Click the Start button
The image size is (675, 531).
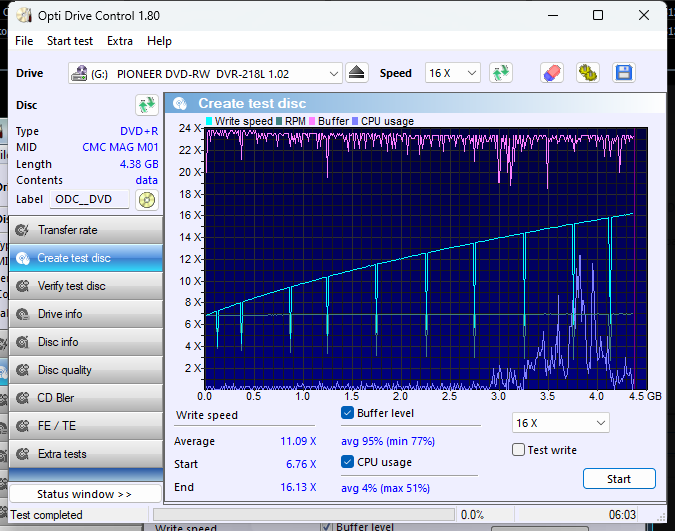pyautogui.click(x=619, y=479)
